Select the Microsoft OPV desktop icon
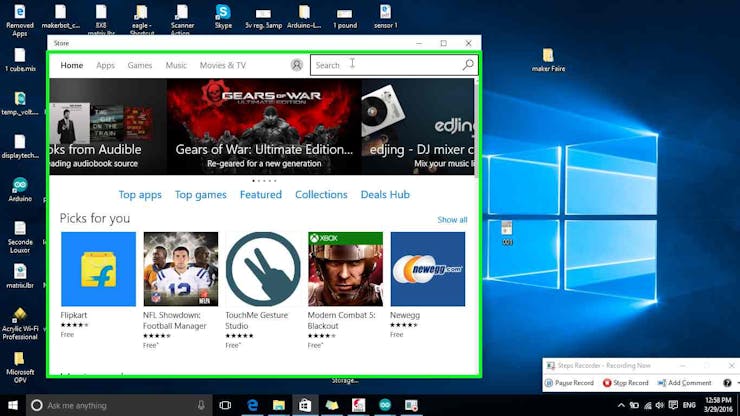 pyautogui.click(x=20, y=367)
